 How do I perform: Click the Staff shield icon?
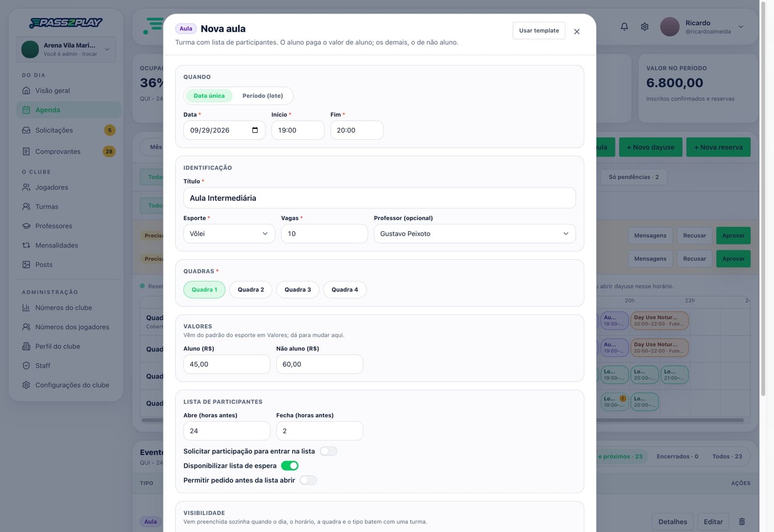[x=26, y=366]
